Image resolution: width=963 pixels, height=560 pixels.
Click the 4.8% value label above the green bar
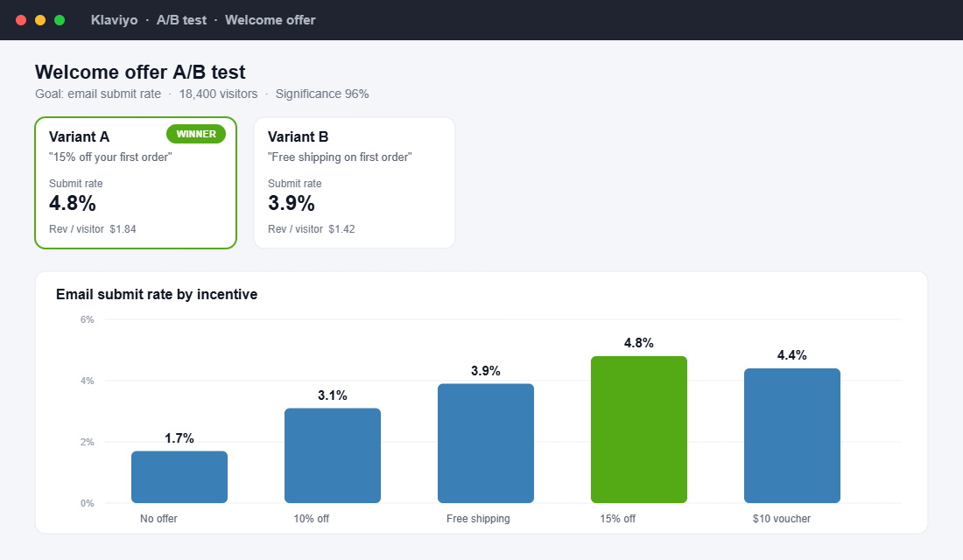coord(639,343)
